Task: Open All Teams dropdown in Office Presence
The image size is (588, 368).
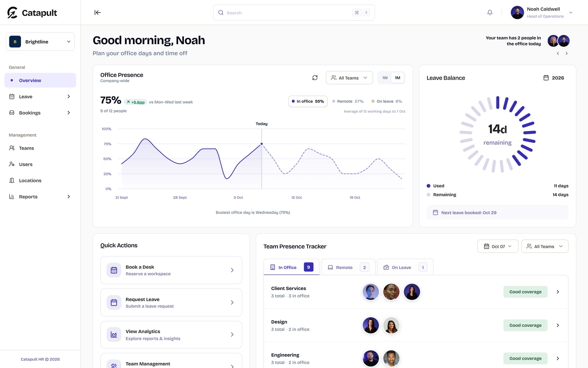Action: pyautogui.click(x=349, y=78)
